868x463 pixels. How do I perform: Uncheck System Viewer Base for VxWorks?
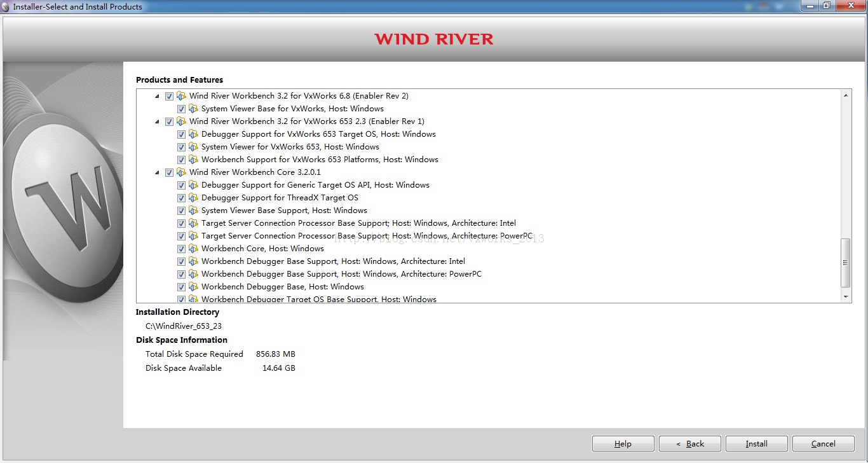point(181,109)
